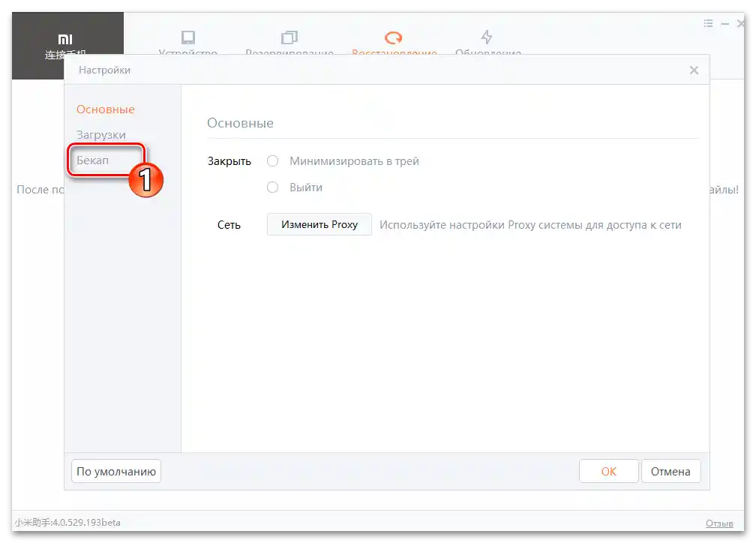Click the Основные heading in content pane

(240, 123)
